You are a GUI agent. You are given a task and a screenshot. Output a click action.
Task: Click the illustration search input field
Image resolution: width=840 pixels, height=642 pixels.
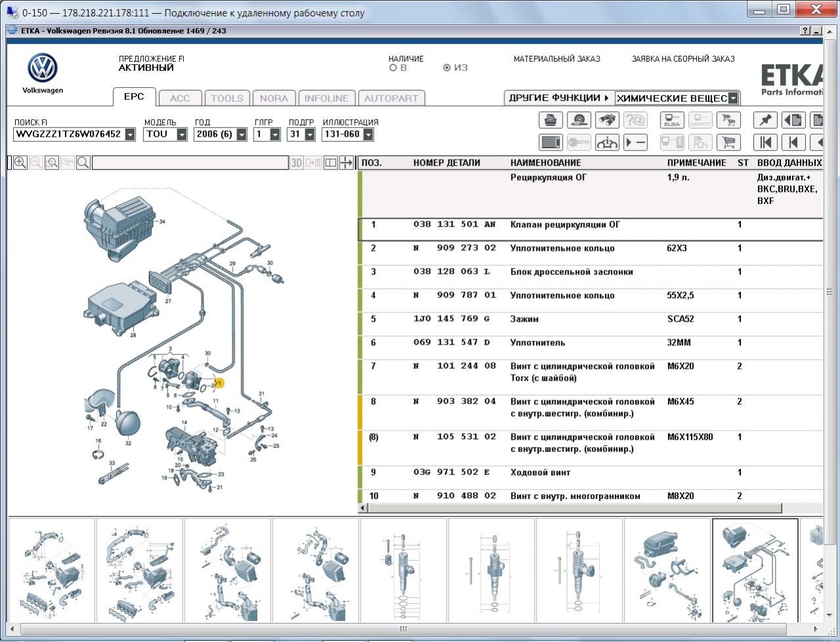[x=190, y=163]
